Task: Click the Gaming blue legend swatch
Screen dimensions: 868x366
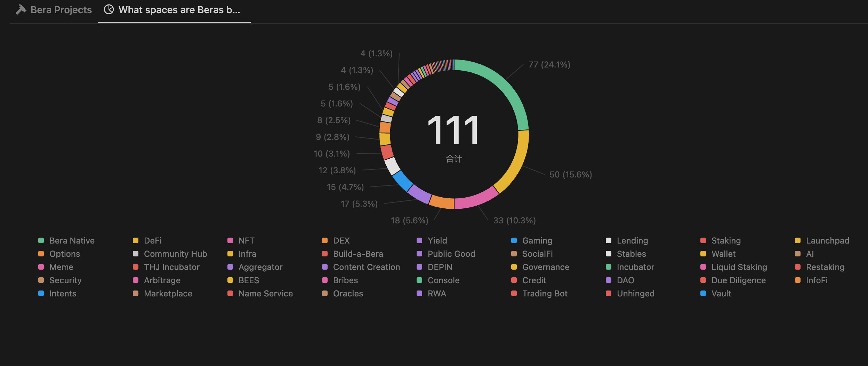Action: click(514, 240)
